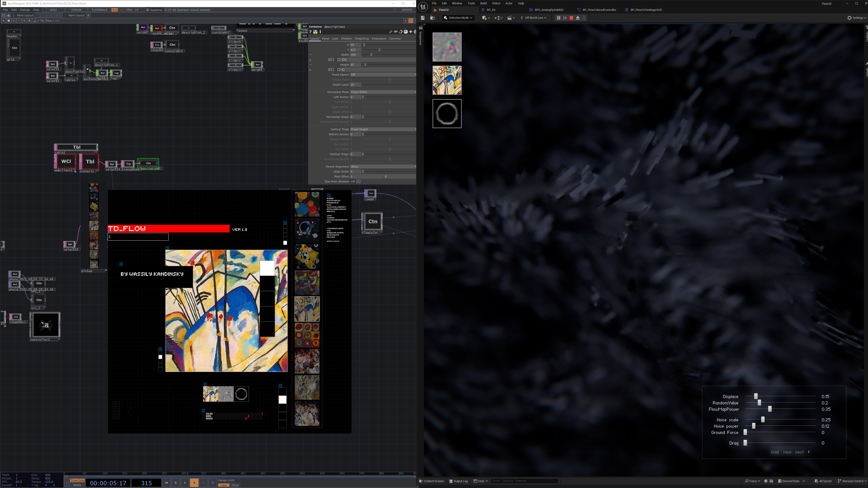Switch time display to Beats
This screenshot has width=868, height=488.
[77, 485]
